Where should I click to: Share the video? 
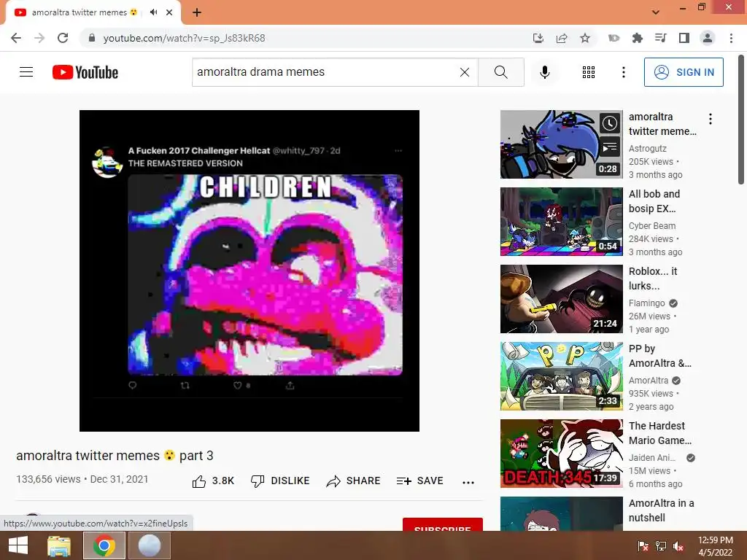353,481
